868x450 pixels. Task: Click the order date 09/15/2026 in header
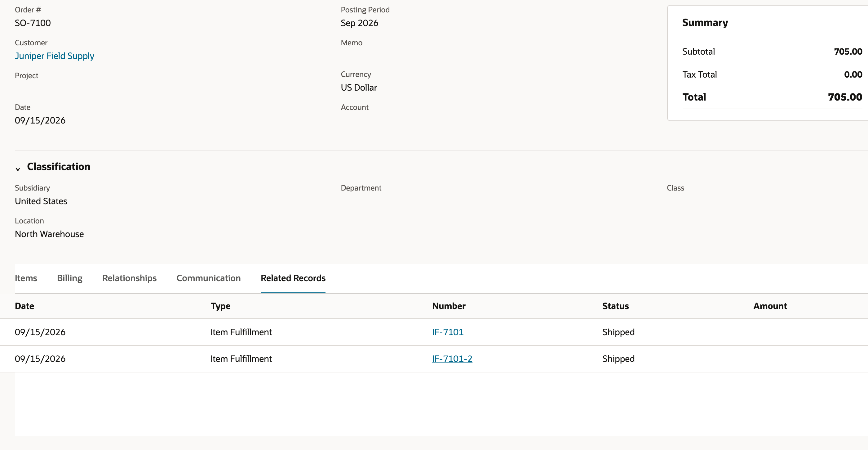40,120
